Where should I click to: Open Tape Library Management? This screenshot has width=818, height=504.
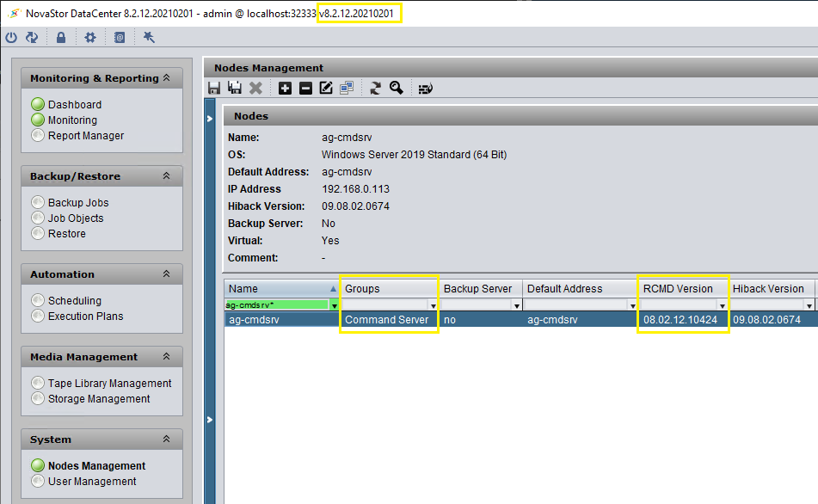click(109, 383)
